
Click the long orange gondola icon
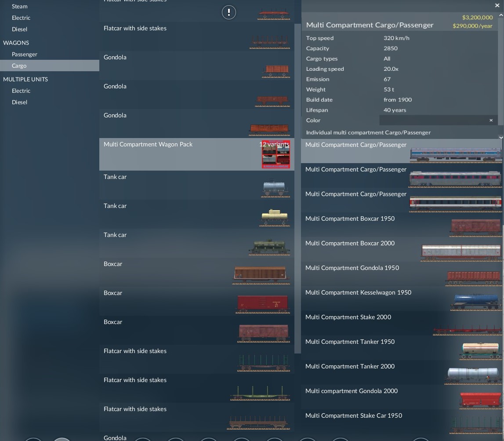coord(269,129)
